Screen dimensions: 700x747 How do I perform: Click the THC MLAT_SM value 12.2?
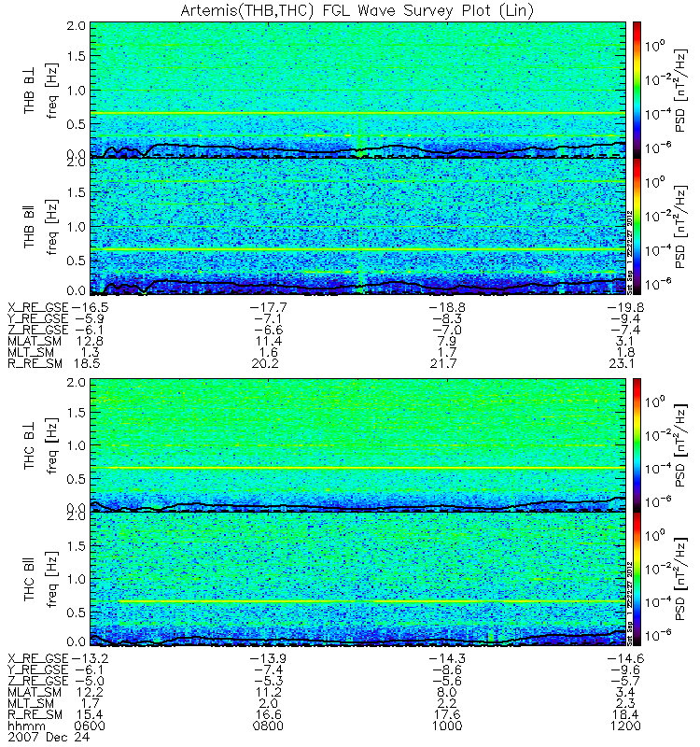(90, 692)
